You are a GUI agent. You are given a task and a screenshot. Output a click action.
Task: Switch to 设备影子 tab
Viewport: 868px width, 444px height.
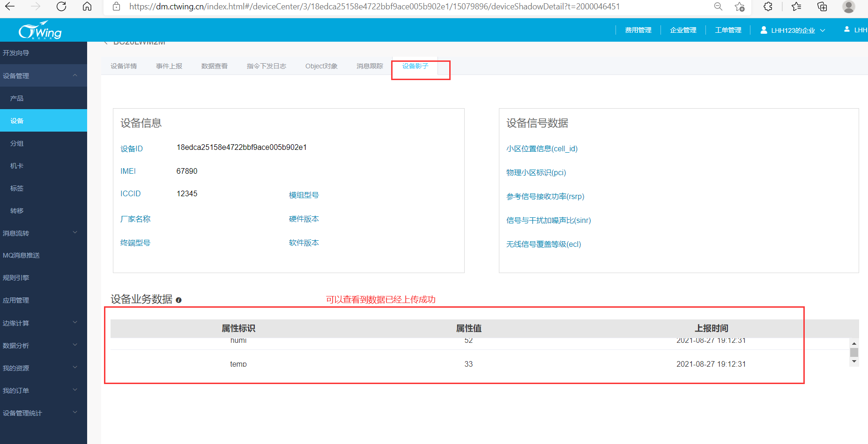click(415, 66)
